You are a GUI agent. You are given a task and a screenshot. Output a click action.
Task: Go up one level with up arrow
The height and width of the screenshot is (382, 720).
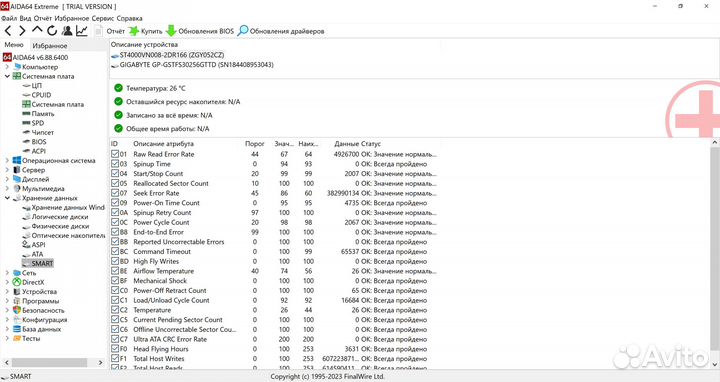pos(37,30)
